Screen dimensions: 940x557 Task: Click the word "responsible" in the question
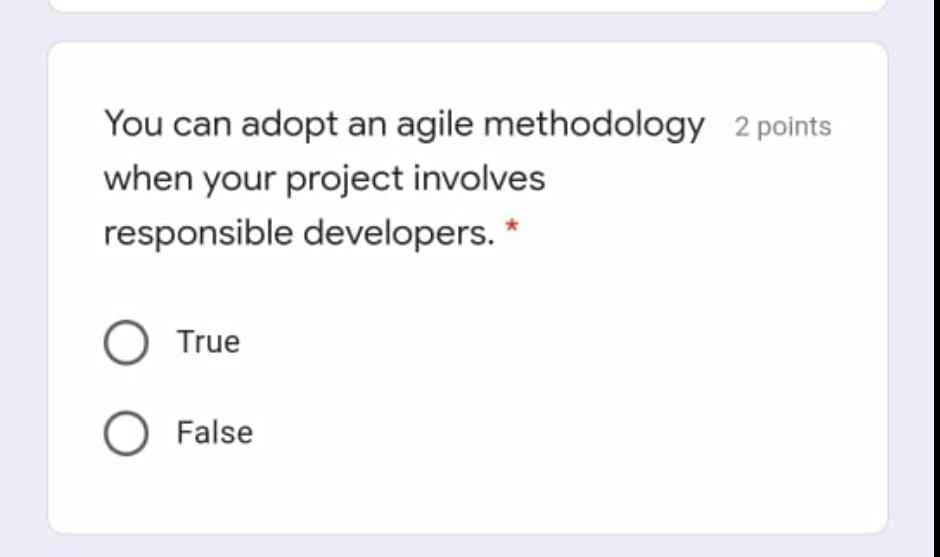click(198, 233)
